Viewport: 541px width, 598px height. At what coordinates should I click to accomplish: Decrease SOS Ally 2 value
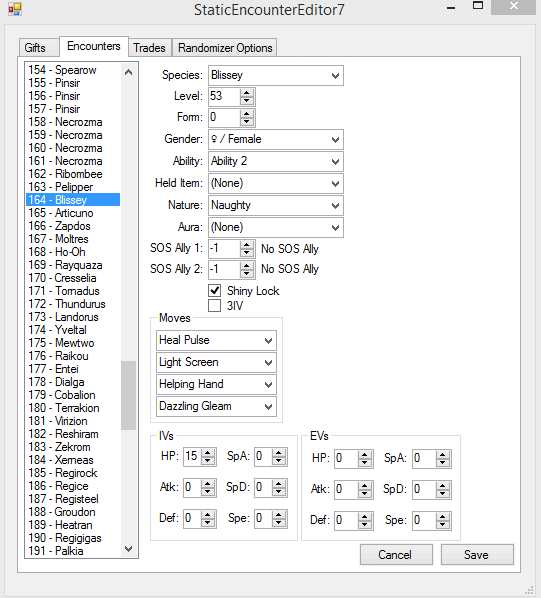point(247,273)
